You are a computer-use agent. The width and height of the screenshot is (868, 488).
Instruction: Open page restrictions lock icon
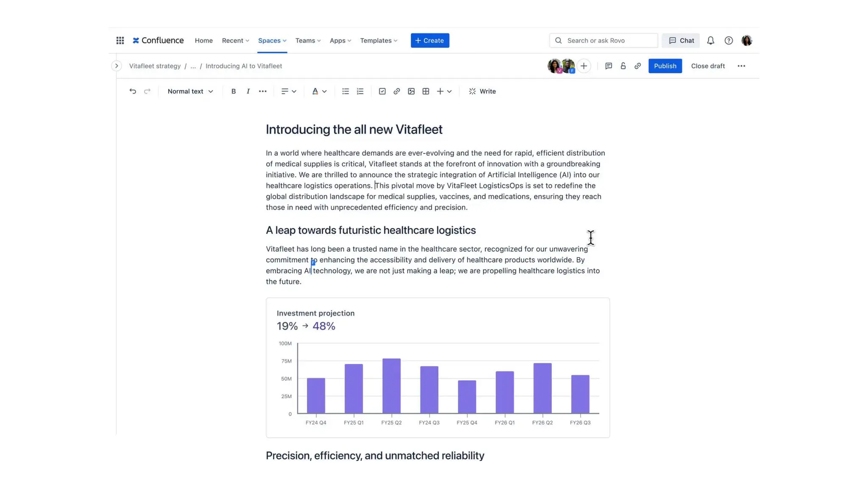click(623, 66)
